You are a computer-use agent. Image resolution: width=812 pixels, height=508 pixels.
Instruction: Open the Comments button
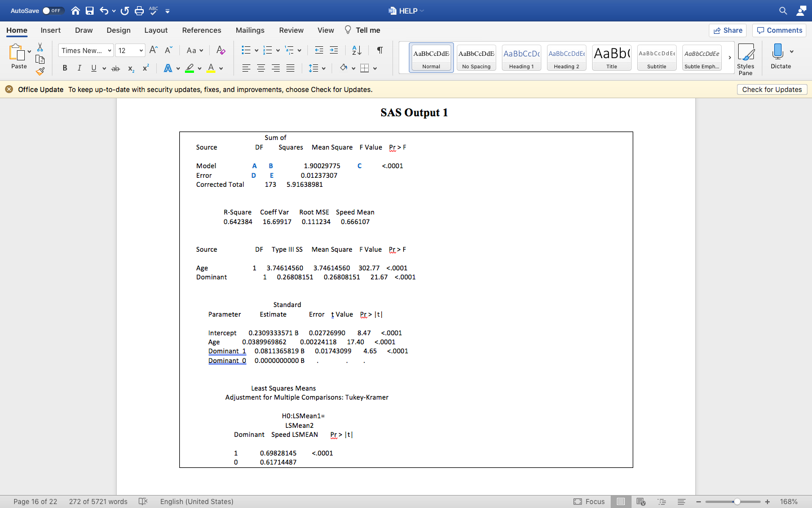779,30
